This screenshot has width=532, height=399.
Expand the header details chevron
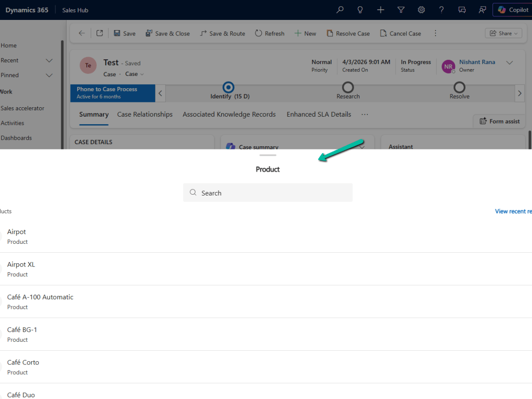point(509,63)
